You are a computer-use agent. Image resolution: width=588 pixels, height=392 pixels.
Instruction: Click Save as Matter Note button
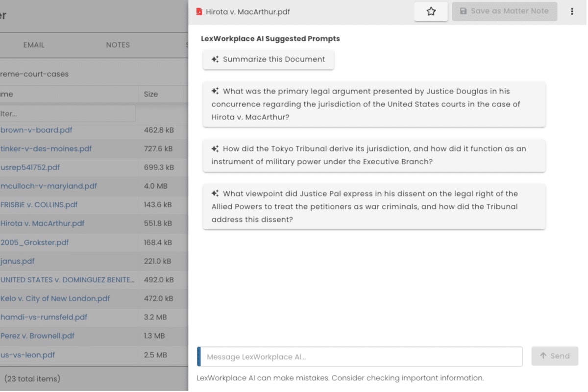click(x=504, y=11)
